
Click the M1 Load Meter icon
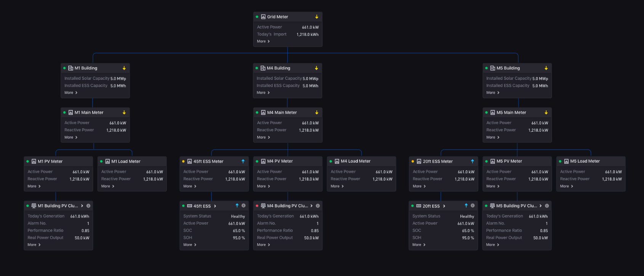click(107, 161)
